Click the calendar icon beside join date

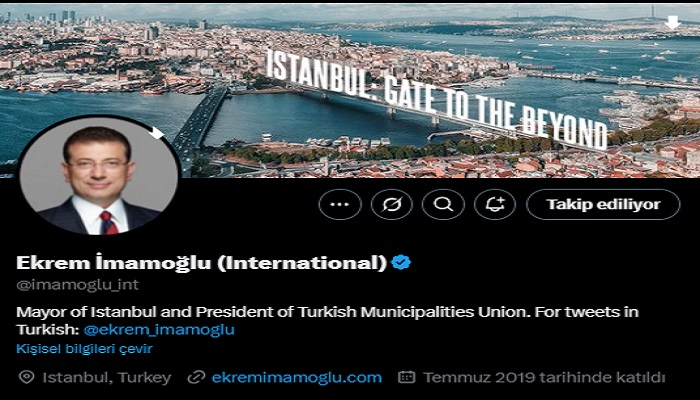coord(406,377)
